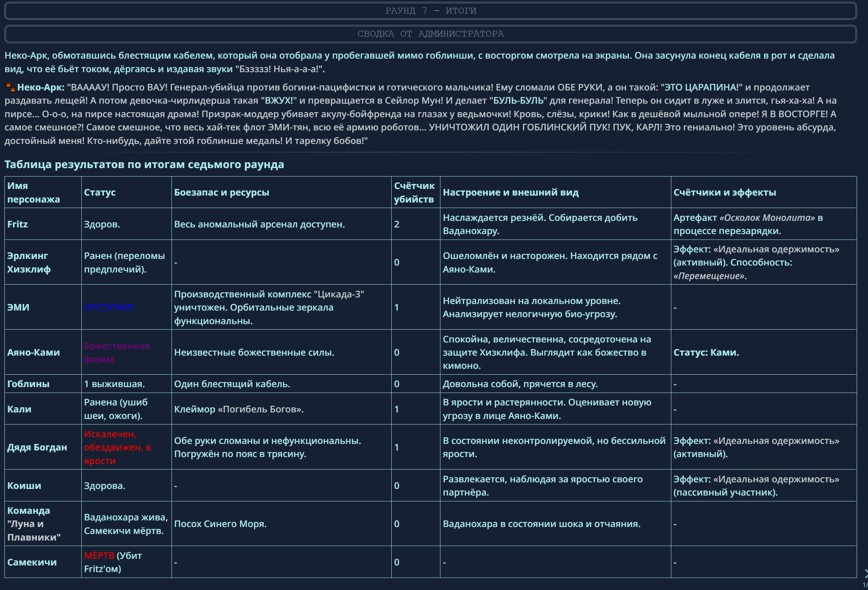Click the 'Счётчики и эффекты' column header
868x590 pixels.
[725, 192]
